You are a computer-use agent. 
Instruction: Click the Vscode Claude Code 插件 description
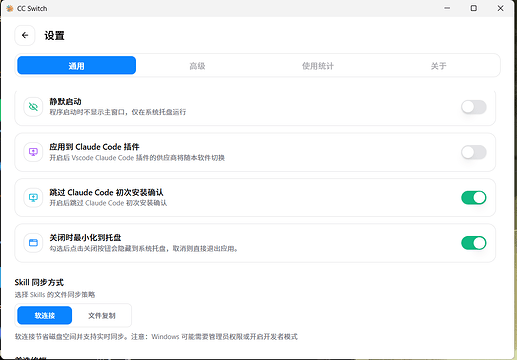[137, 158]
